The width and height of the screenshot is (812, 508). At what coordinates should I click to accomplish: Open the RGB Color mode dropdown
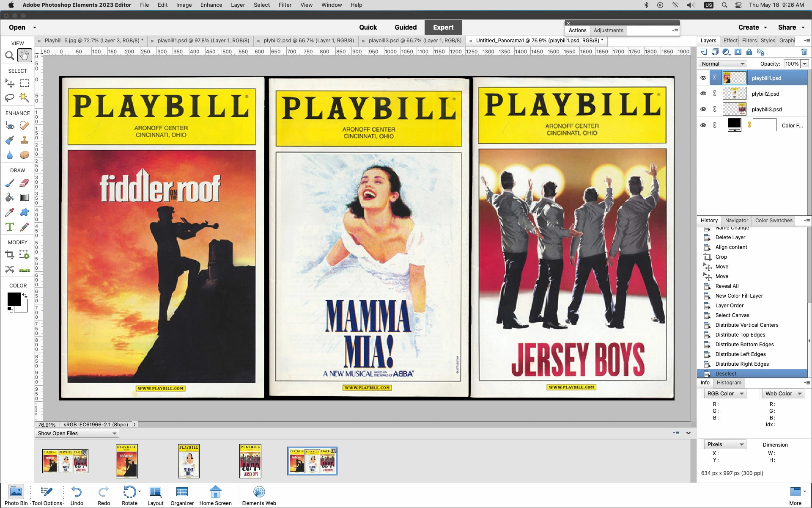coord(725,393)
